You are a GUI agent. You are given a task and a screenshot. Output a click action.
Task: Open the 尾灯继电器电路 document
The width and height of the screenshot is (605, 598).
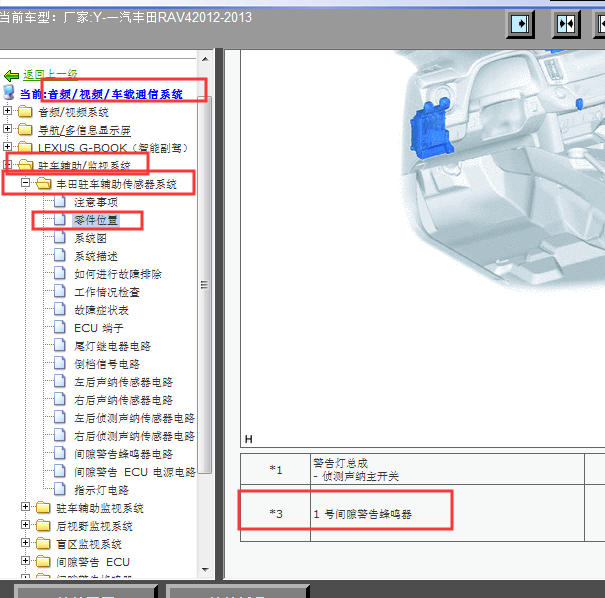[112, 346]
